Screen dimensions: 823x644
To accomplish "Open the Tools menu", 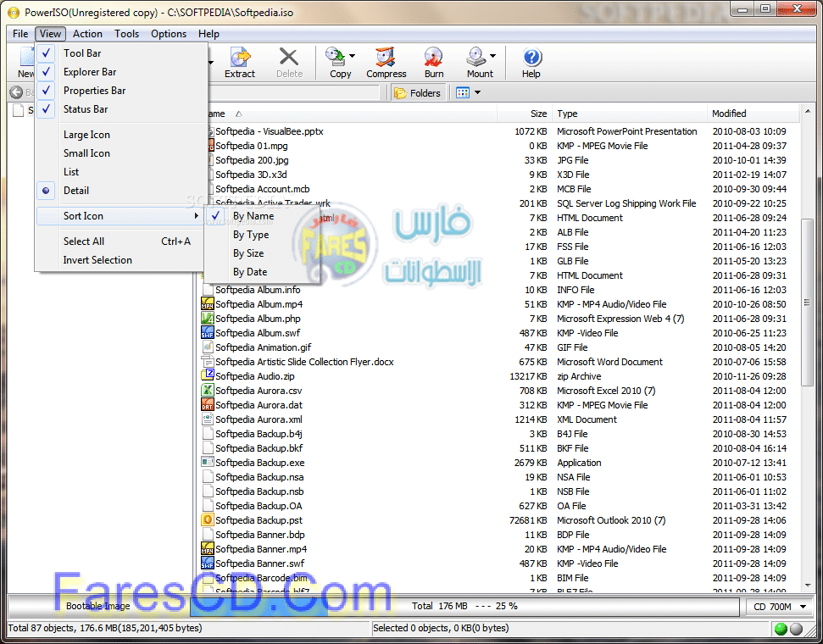I will coord(126,34).
